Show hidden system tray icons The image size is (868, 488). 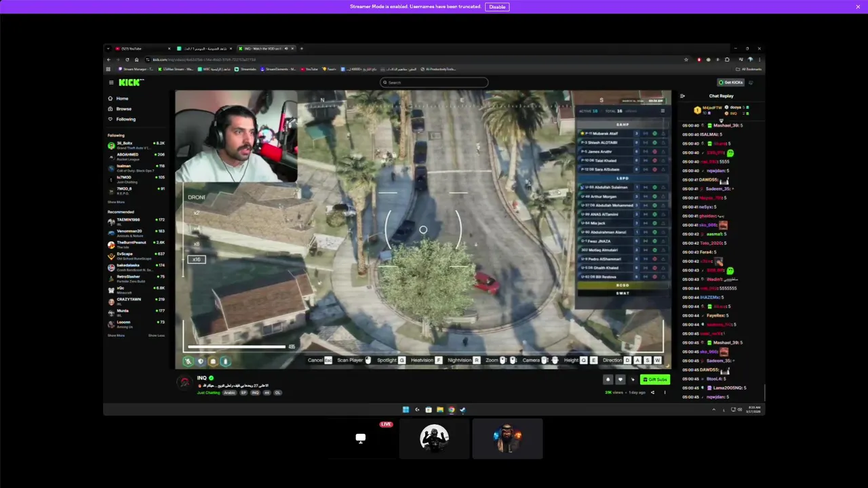pyautogui.click(x=713, y=409)
